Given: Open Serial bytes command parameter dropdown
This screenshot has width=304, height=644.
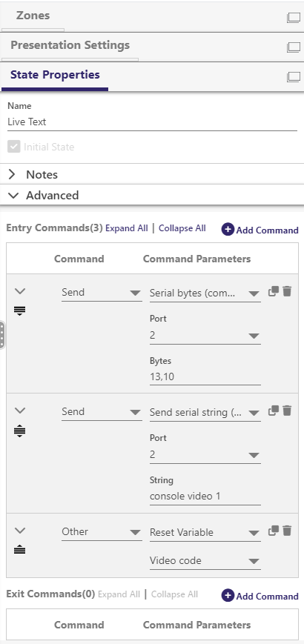Looking at the screenshot, I should [x=205, y=293].
